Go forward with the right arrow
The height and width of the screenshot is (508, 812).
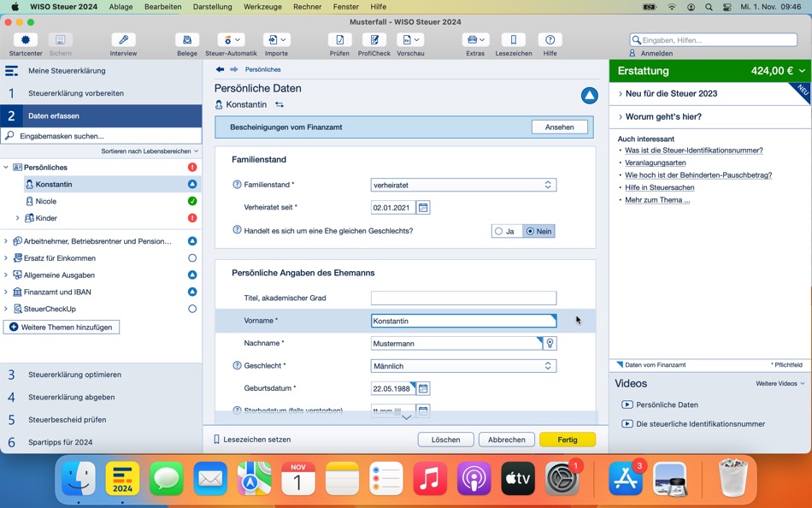coord(234,69)
